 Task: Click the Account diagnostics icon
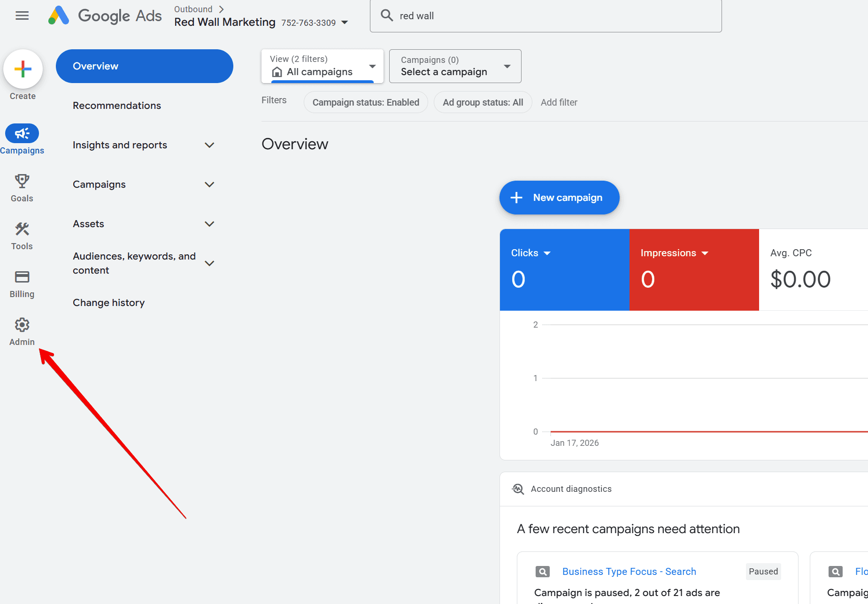pos(518,489)
